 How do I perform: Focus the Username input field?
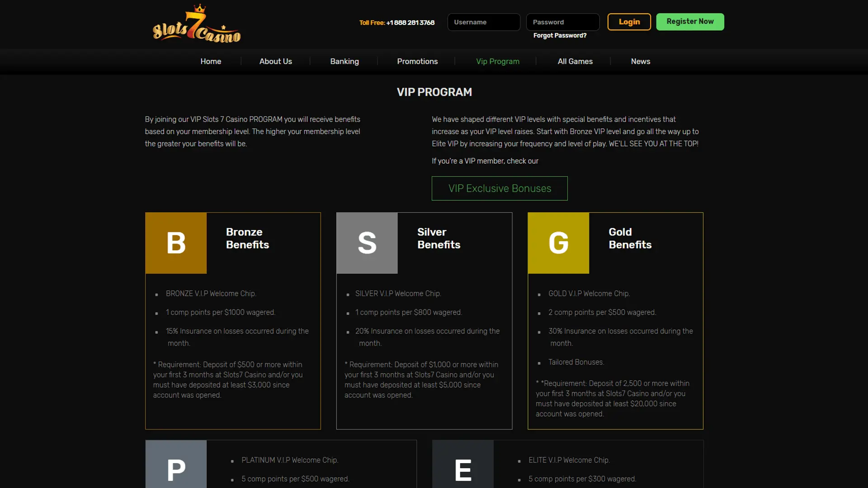[x=484, y=22]
